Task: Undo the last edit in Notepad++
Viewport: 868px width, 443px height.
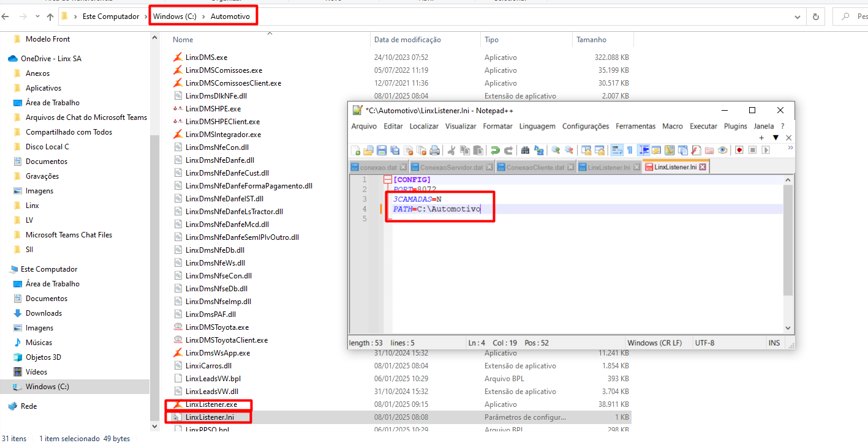Action: pos(495,150)
